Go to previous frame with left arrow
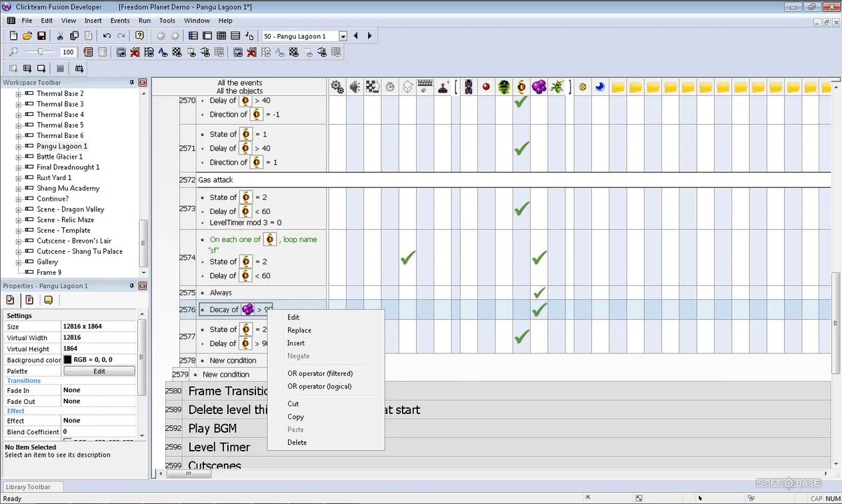842x504 pixels. tap(355, 36)
